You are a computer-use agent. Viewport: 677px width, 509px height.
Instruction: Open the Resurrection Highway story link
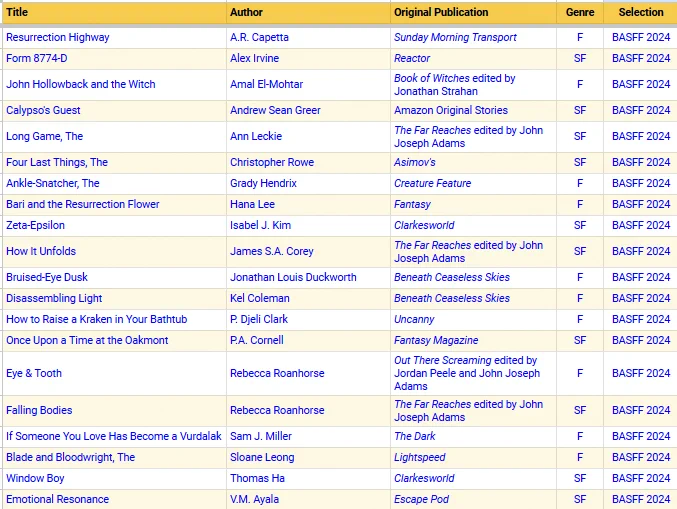click(x=57, y=38)
